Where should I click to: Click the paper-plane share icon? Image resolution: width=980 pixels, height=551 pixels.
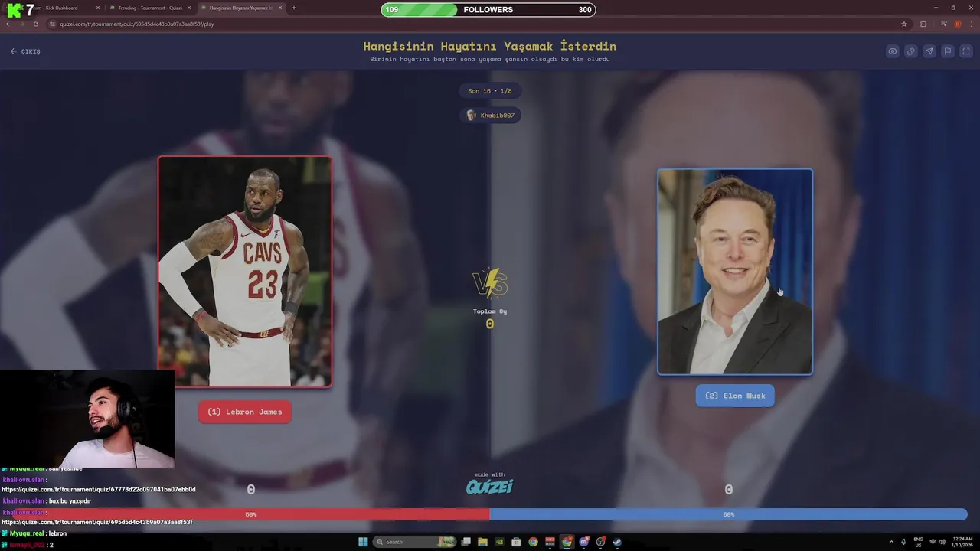pyautogui.click(x=929, y=51)
